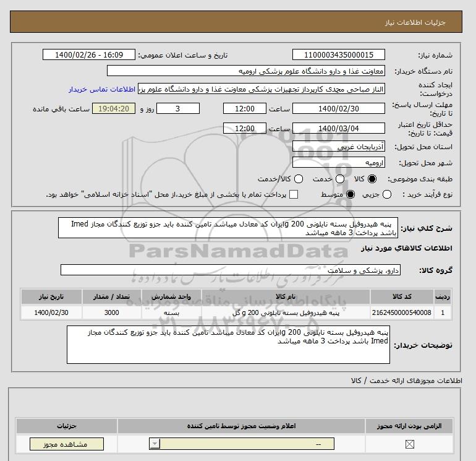Click item code 2162450000540008 cell
The image size is (476, 461).
click(402, 312)
